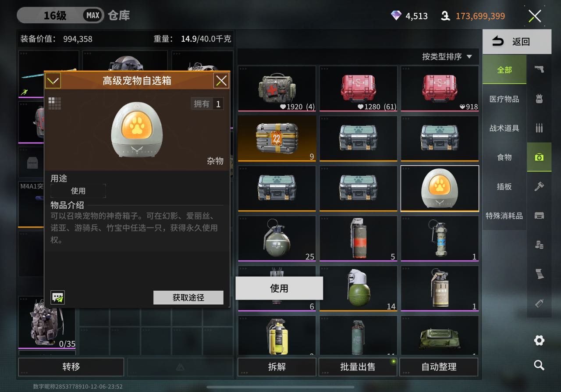Open the grid pattern icon in popup
This screenshot has width=561, height=392.
[x=55, y=103]
